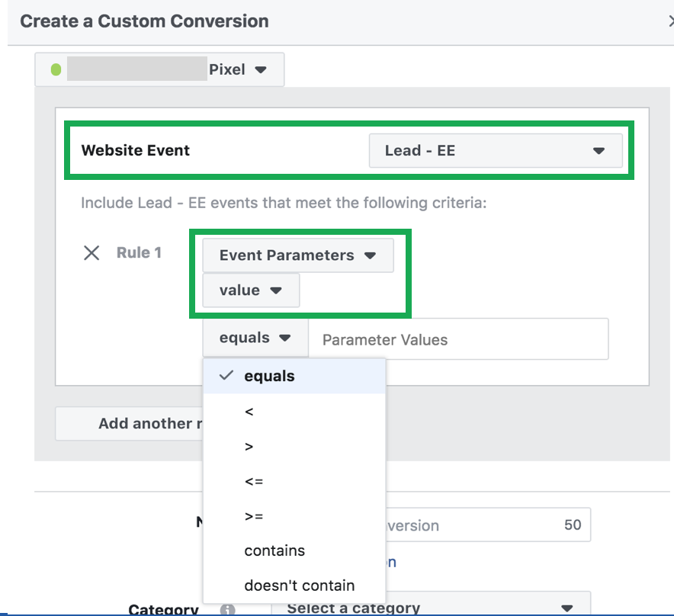
Task: Close the Create a Custom Conversion dialog
Action: (x=670, y=21)
